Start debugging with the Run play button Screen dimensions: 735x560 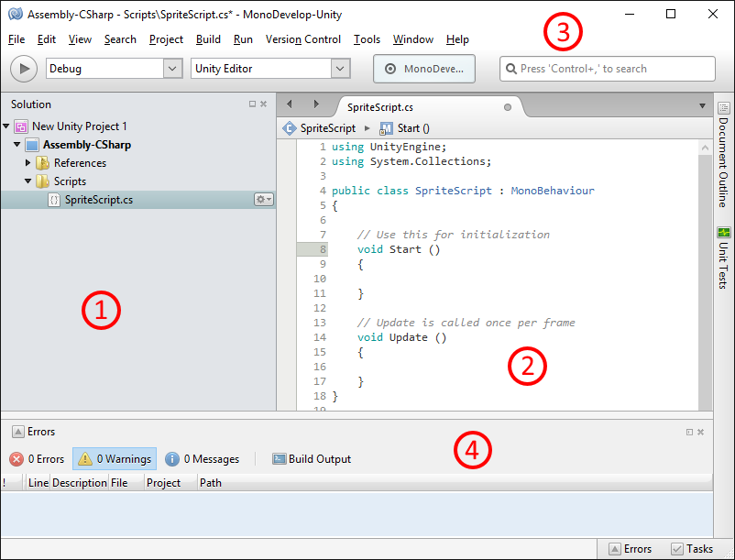[x=24, y=69]
